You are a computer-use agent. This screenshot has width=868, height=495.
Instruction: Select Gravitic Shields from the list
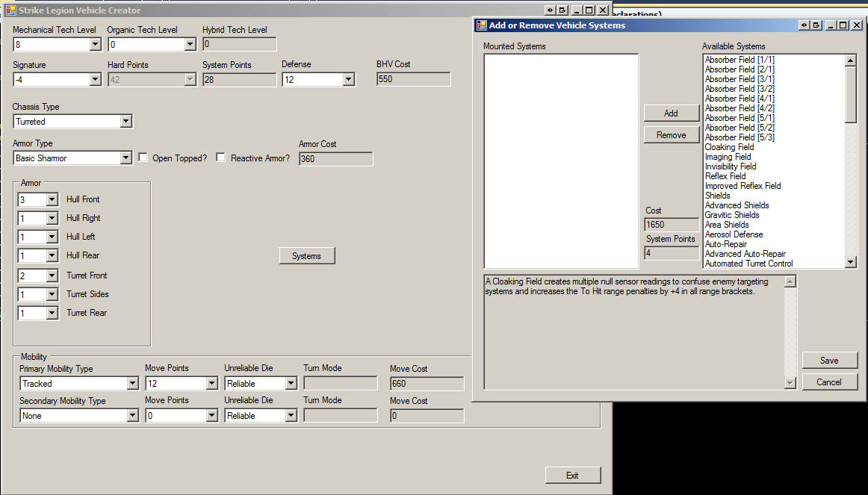732,215
